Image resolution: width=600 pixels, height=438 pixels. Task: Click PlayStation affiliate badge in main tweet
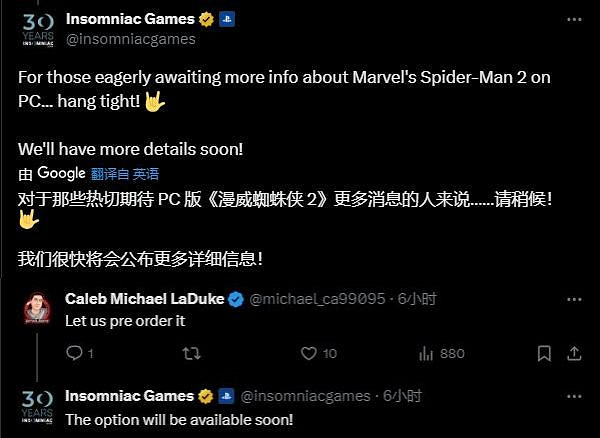pos(227,19)
